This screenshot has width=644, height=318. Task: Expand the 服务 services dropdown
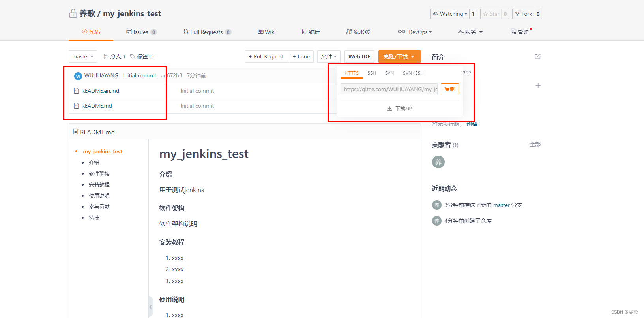point(470,32)
